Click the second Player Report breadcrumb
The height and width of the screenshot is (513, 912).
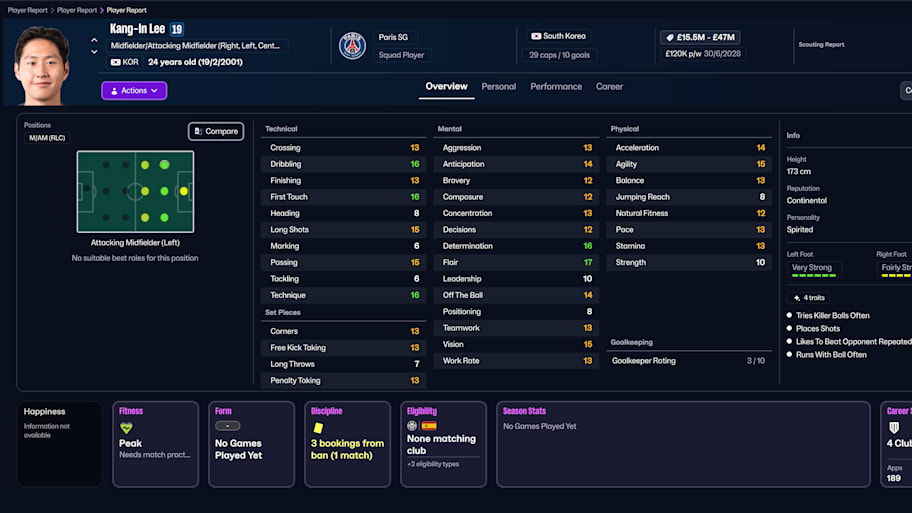point(77,10)
